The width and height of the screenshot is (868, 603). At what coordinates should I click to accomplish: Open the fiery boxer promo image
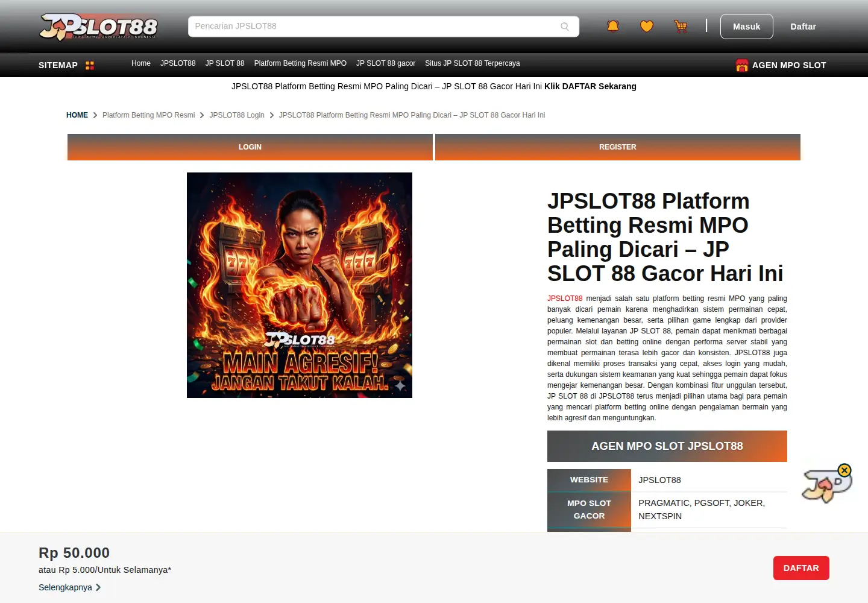pos(300,285)
